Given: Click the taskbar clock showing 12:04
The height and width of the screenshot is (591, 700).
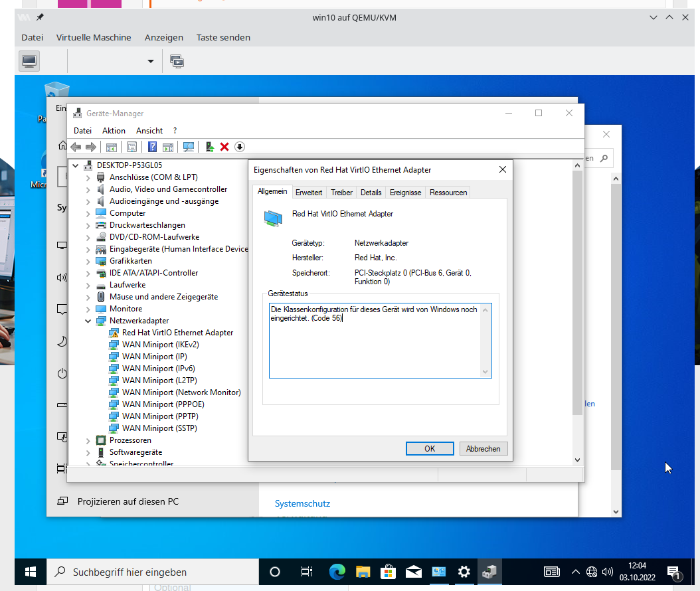Looking at the screenshot, I should click(x=637, y=572).
